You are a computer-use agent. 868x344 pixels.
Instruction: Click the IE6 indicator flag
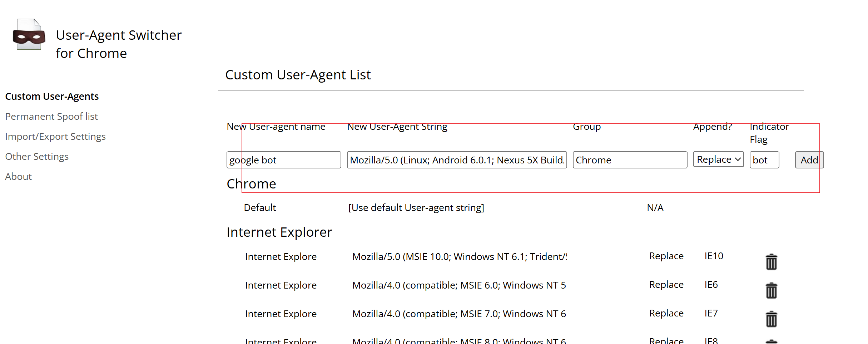click(x=711, y=285)
